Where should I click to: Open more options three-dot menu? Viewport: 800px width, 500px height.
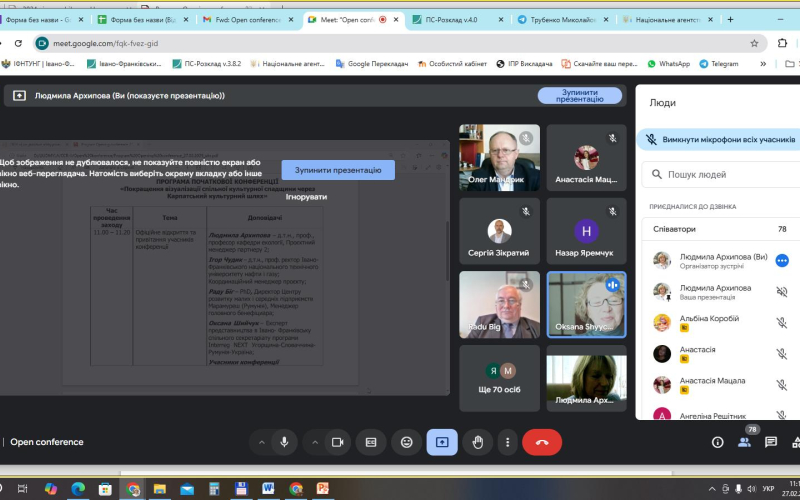tap(507, 442)
